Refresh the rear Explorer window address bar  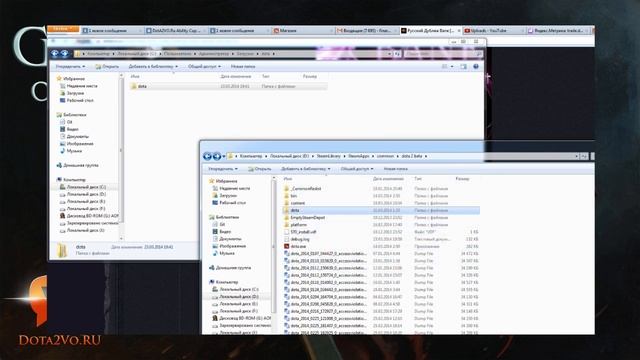tap(397, 53)
